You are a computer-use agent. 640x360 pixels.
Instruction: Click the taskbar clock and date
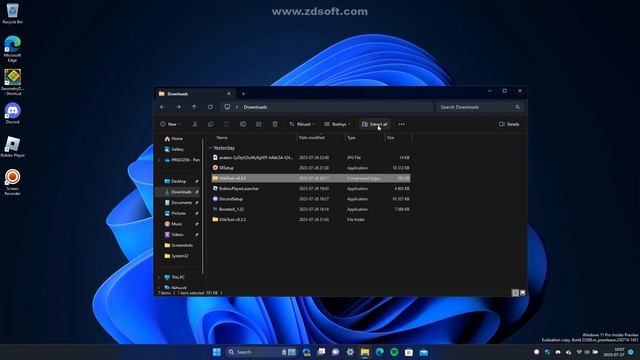[614, 352]
